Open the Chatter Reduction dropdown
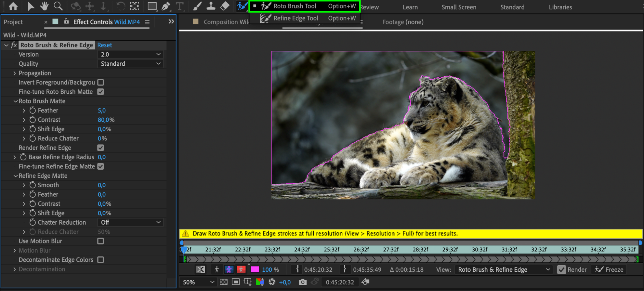644x291 pixels. tap(130, 222)
